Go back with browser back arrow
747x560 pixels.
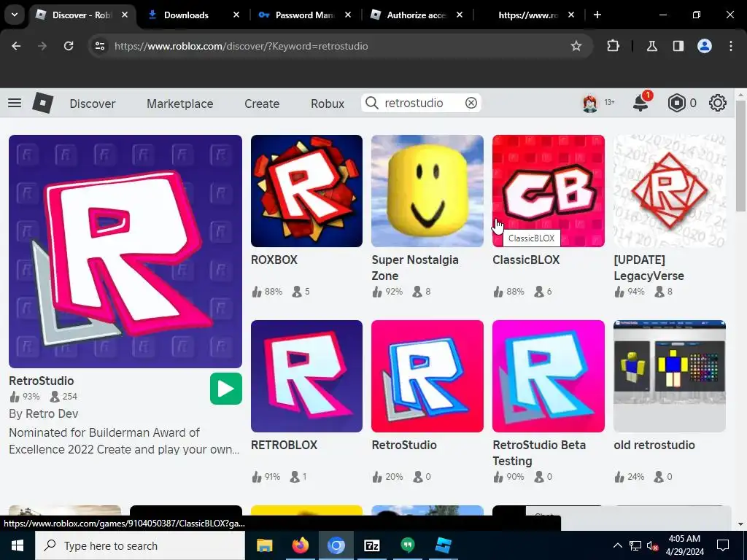(16, 46)
